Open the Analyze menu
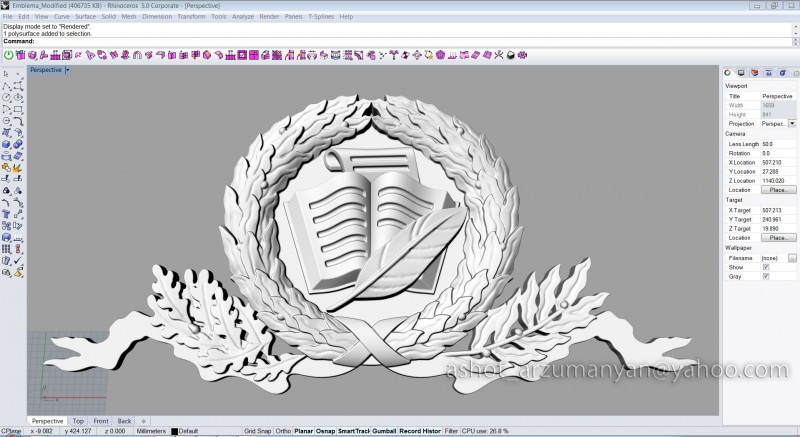Screen dimensions: 800x437 (243, 16)
